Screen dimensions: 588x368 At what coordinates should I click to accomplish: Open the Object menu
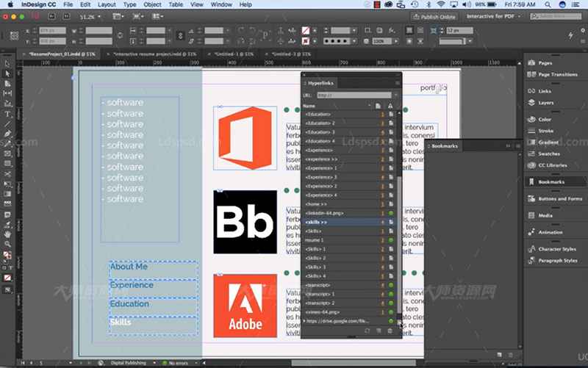(152, 4)
